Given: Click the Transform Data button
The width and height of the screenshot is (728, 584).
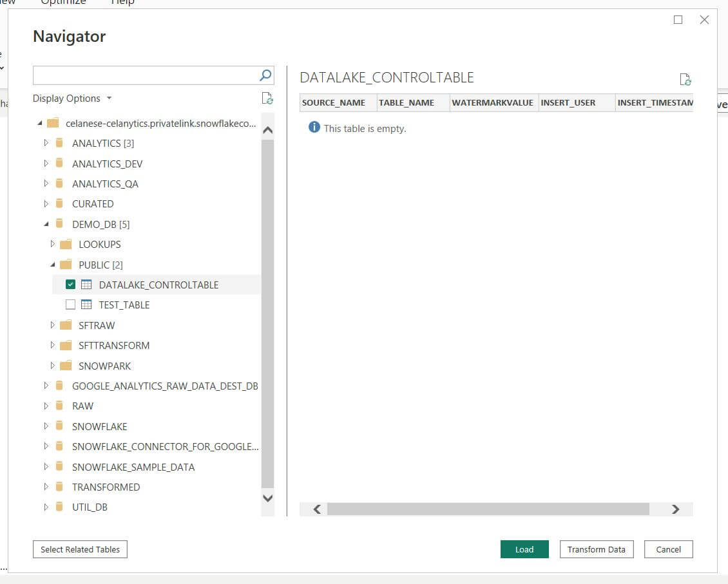Looking at the screenshot, I should [x=596, y=549].
